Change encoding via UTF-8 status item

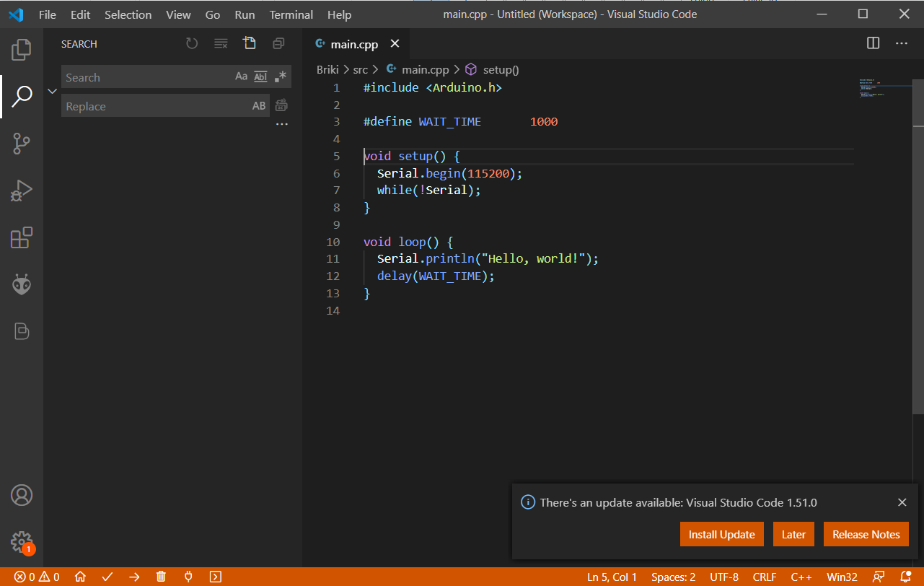[724, 577]
